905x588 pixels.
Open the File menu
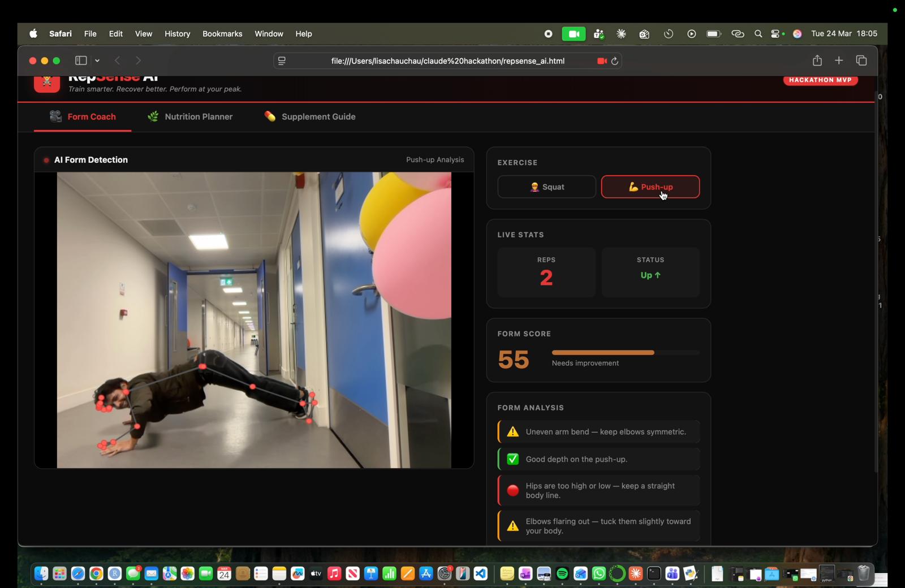(x=90, y=34)
